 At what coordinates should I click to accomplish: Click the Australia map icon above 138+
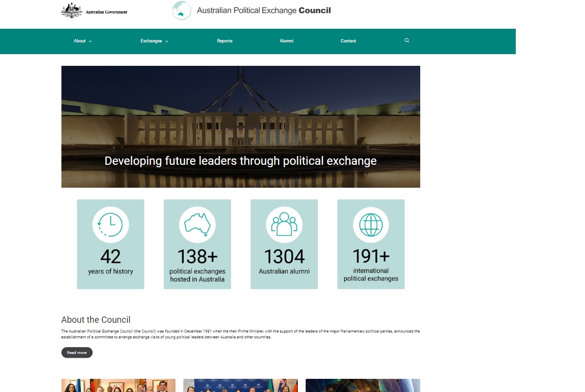[197, 225]
